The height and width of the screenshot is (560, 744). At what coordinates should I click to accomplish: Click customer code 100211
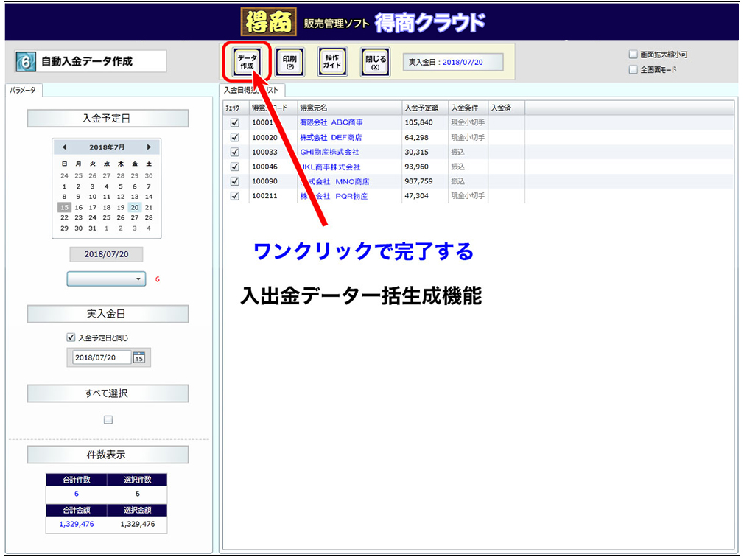pyautogui.click(x=264, y=196)
